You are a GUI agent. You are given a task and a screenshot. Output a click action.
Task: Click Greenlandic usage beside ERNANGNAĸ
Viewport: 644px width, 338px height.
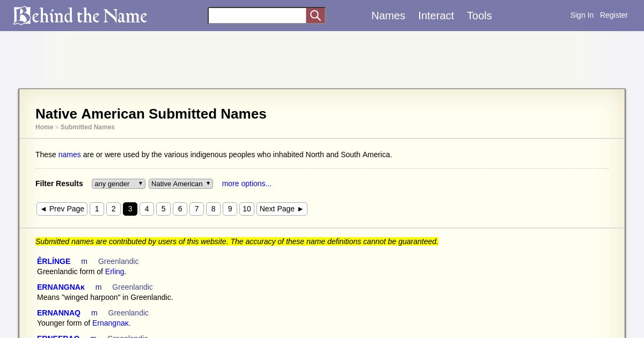coord(132,287)
